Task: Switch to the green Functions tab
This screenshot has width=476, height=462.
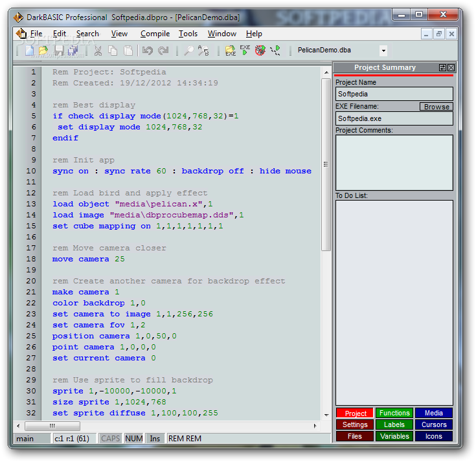Action: click(x=394, y=413)
